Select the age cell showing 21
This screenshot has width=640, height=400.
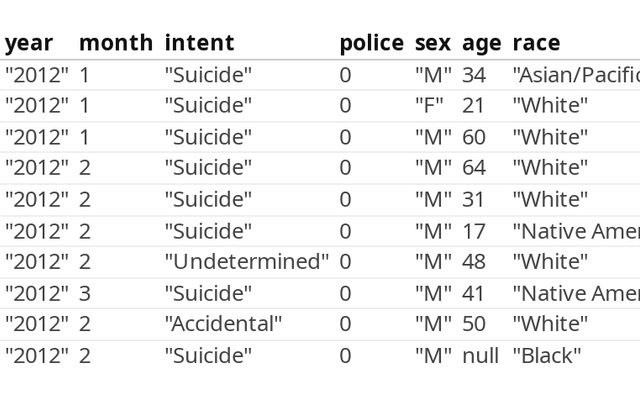[473, 106]
